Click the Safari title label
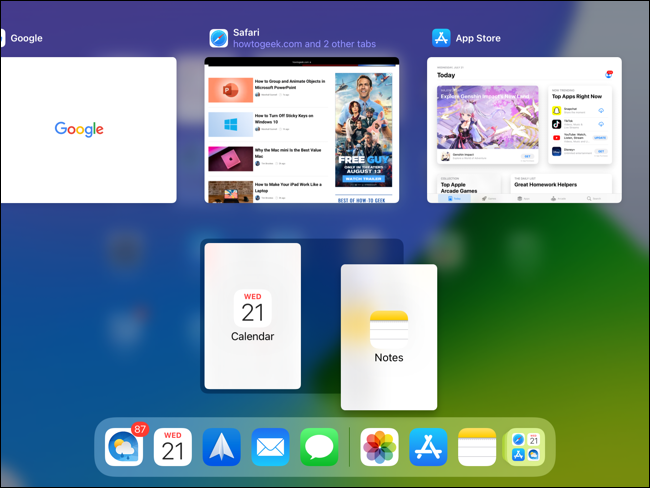This screenshot has height=488, width=650. tap(246, 32)
